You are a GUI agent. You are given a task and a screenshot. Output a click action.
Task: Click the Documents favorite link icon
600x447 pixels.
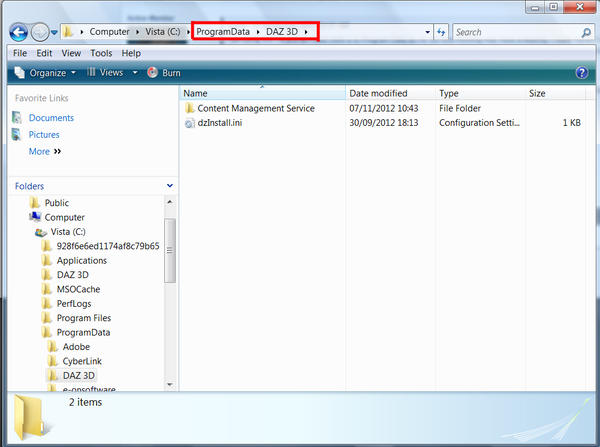[x=17, y=117]
